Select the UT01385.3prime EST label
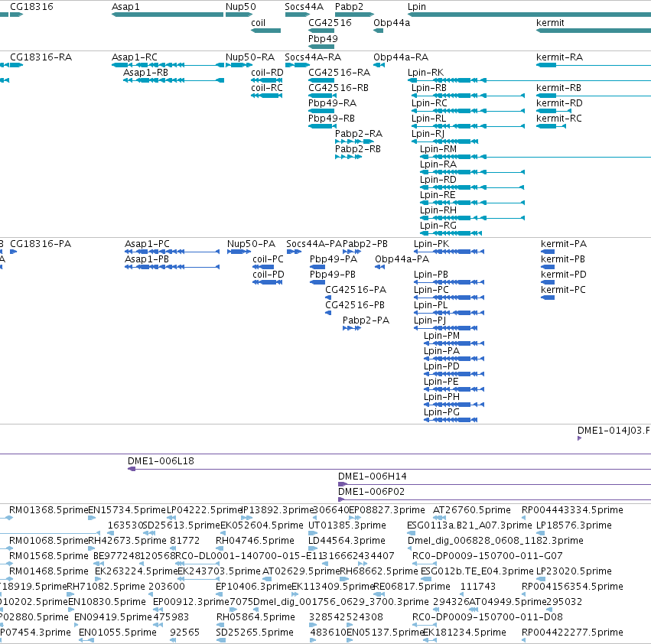Viewport: 651px width, 644px height. pyautogui.click(x=347, y=525)
